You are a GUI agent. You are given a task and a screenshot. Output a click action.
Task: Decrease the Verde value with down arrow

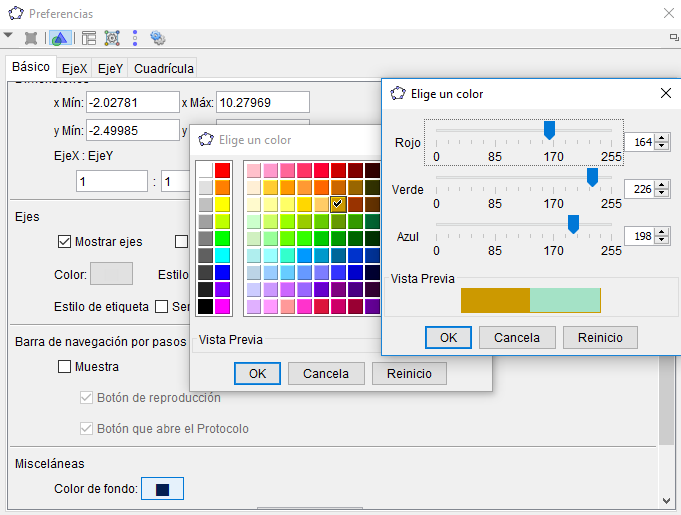(x=661, y=192)
